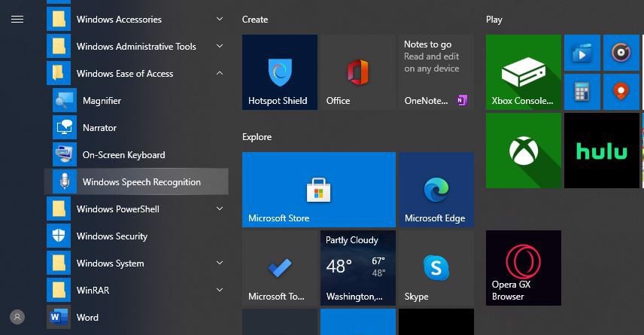
Task: Open the Maps small tile
Action: pyautogui.click(x=621, y=92)
